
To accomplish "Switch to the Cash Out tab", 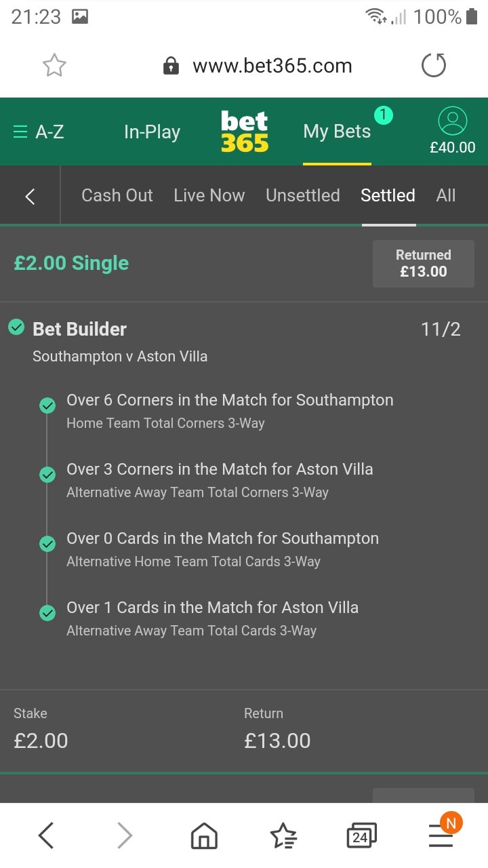I will 117,195.
